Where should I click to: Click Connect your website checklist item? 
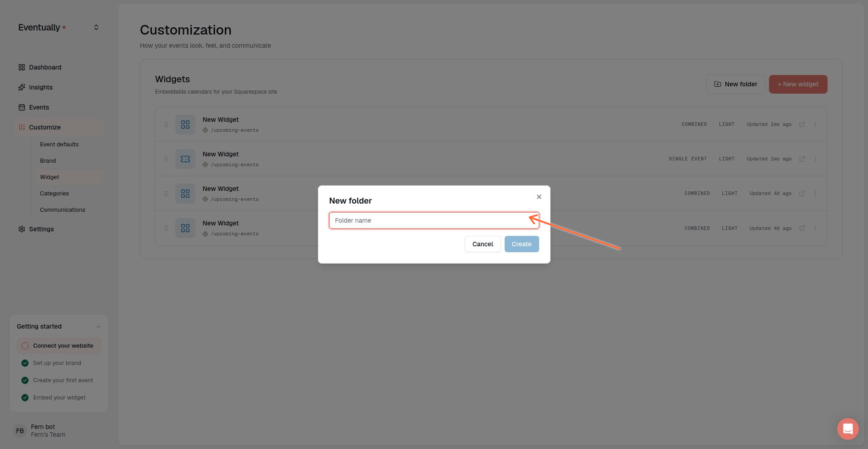point(59,346)
